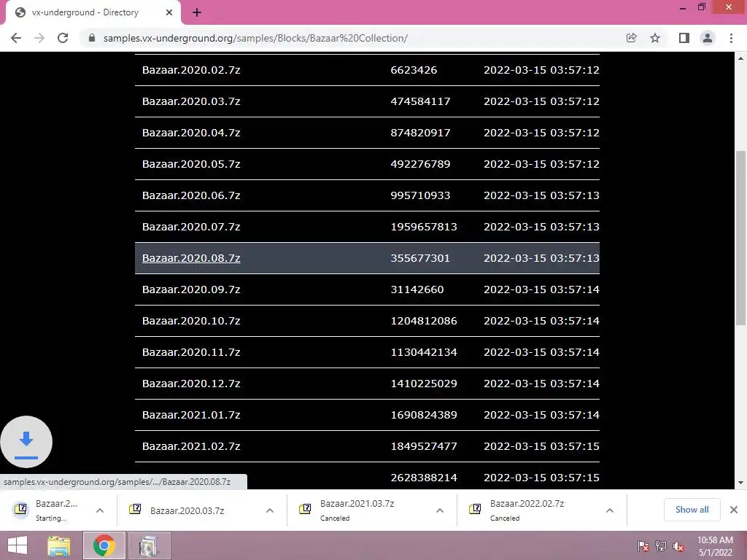Download Bazaar.2020.03.7z from the directory list

[191, 101]
